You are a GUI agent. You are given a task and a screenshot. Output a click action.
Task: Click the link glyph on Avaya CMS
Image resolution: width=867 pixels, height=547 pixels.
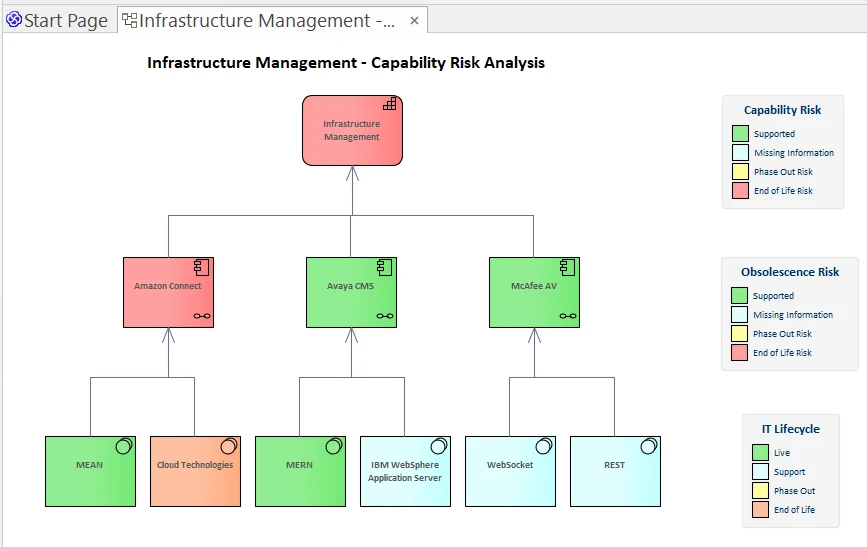click(385, 316)
